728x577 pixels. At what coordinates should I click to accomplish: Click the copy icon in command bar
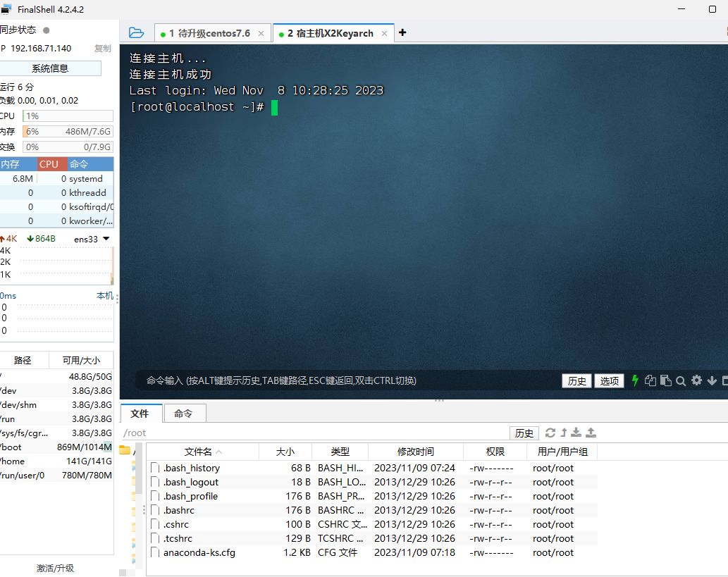pyautogui.click(x=650, y=380)
